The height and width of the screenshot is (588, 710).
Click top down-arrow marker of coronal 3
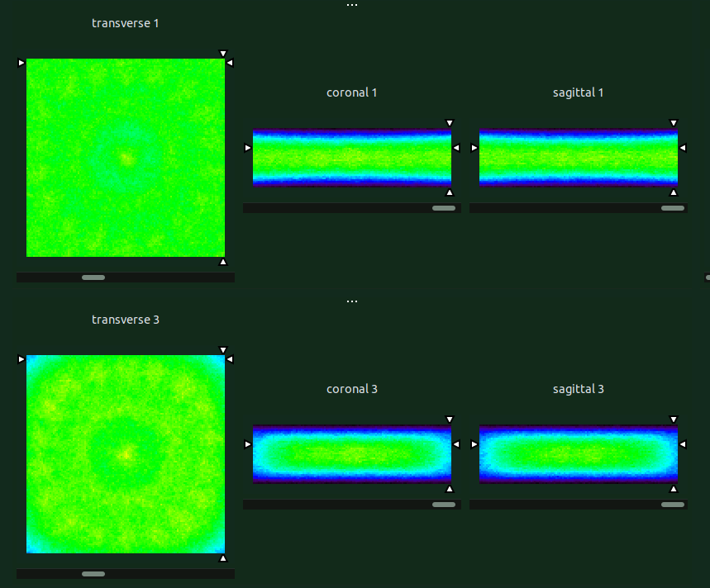coord(449,420)
